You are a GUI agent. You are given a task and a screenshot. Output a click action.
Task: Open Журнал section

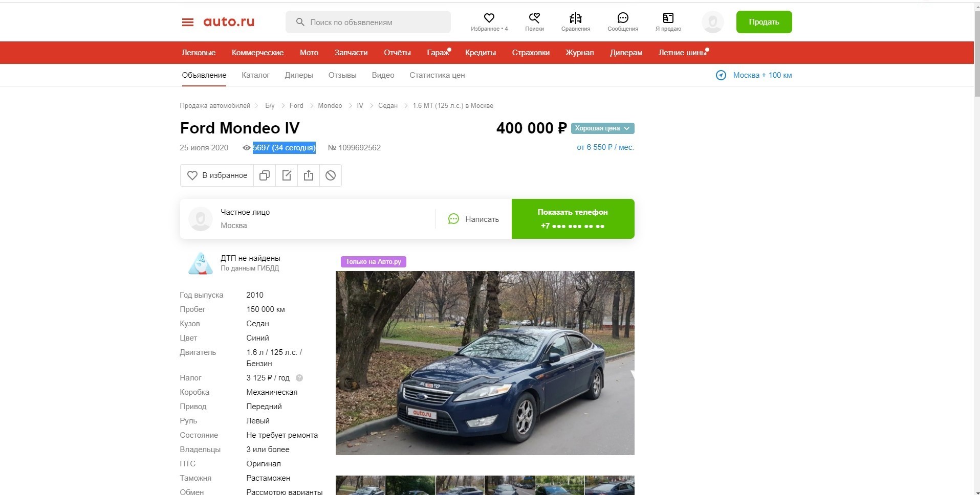click(580, 53)
